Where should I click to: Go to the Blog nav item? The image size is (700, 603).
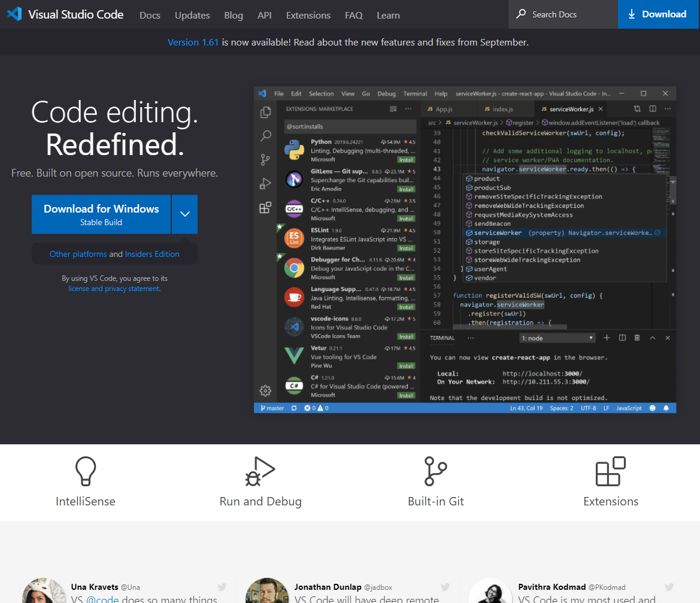[234, 15]
